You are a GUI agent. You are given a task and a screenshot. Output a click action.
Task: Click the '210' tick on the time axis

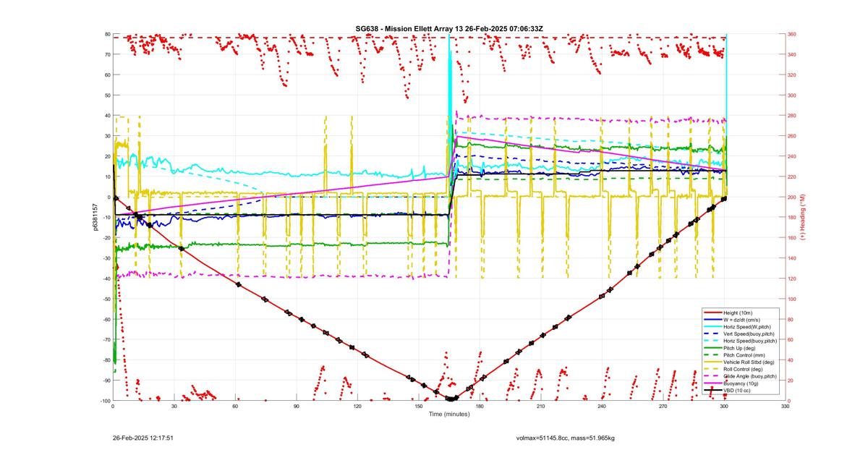[540, 407]
